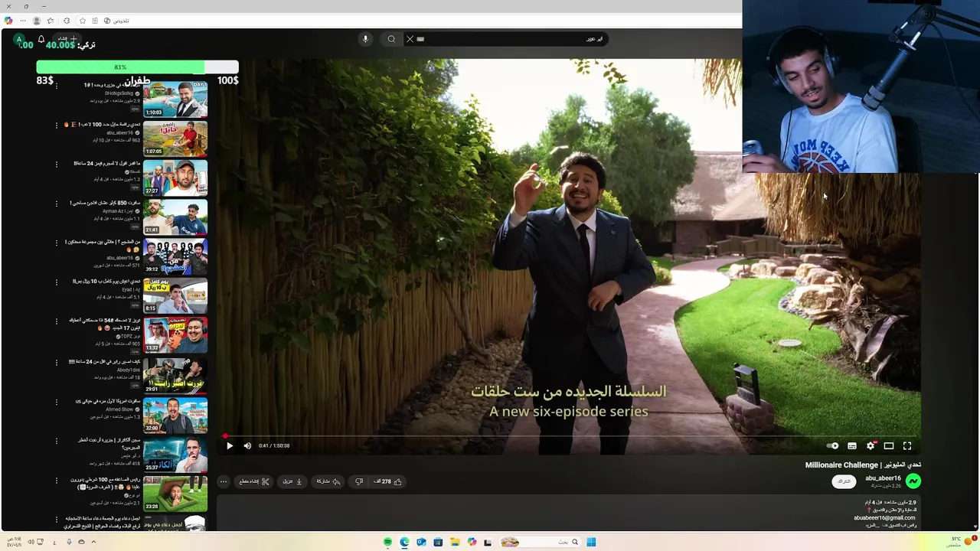Viewport: 980px width, 551px height.
Task: Open the abu_abeer16 channel name link
Action: [883, 478]
